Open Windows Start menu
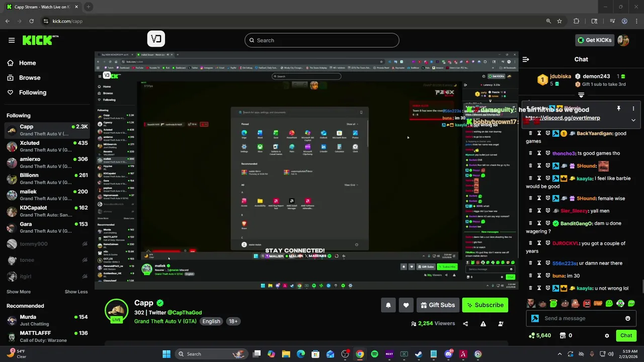This screenshot has height=362, width=644. [x=167, y=354]
